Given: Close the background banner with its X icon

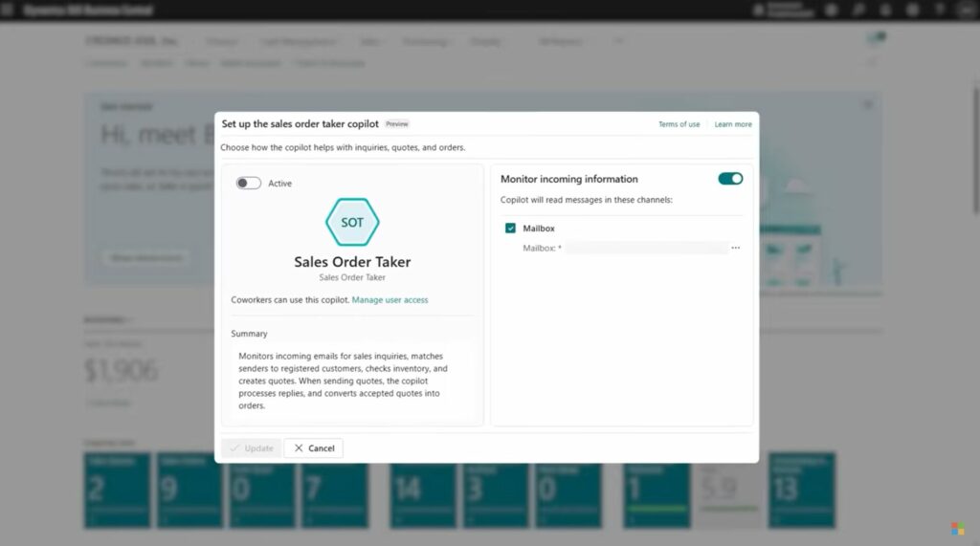Looking at the screenshot, I should tap(867, 105).
